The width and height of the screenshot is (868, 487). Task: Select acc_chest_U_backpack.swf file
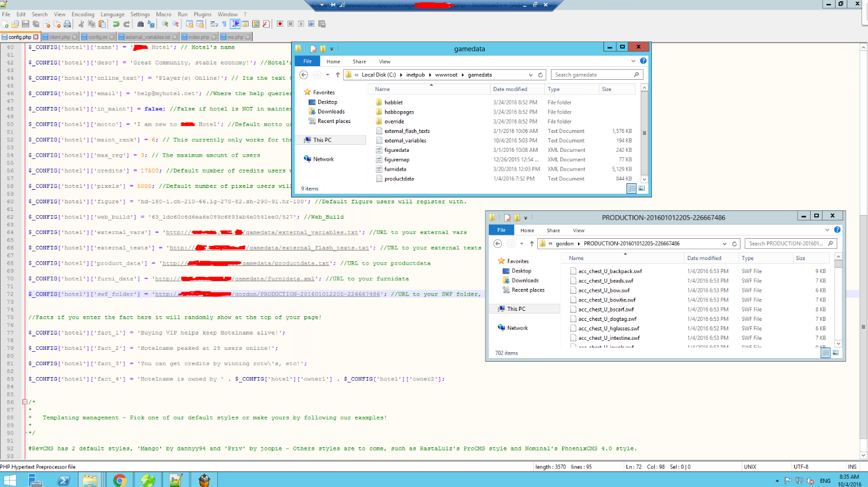[x=609, y=271]
